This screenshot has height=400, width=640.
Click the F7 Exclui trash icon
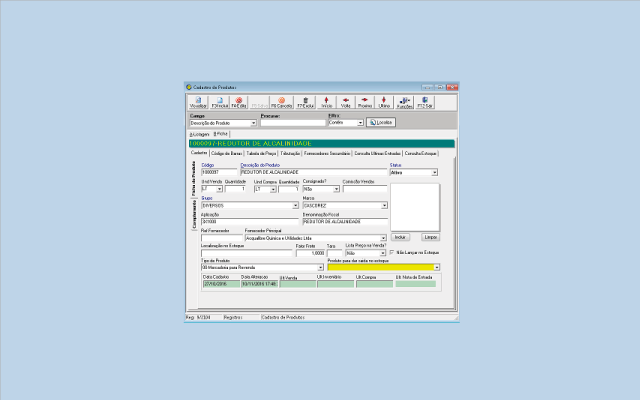(x=305, y=101)
